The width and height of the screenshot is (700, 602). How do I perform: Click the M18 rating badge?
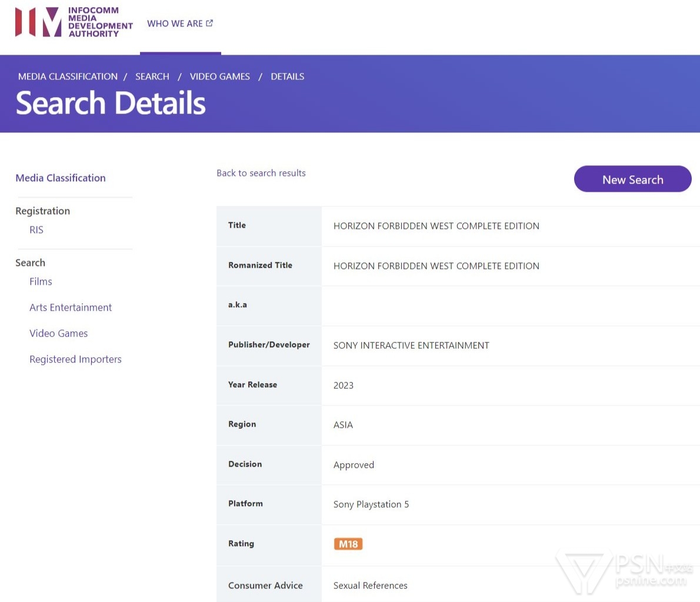[x=348, y=544]
